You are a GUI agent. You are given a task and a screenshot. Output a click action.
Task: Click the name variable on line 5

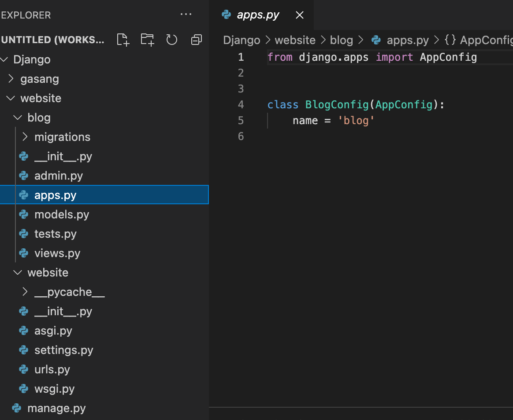pyautogui.click(x=305, y=121)
